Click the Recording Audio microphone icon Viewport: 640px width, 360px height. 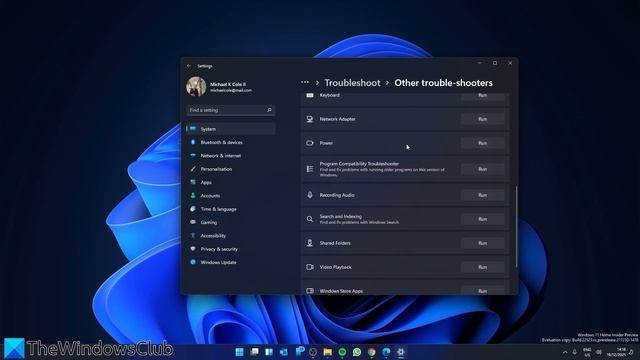tap(310, 195)
